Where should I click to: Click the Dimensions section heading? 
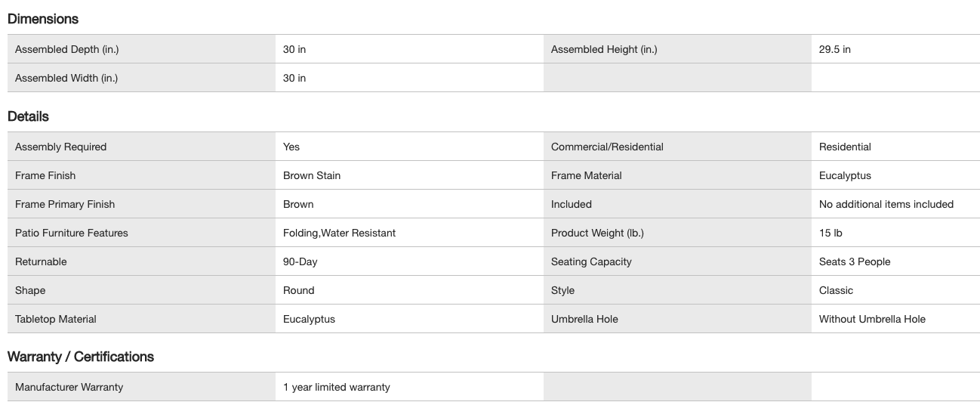[43, 19]
